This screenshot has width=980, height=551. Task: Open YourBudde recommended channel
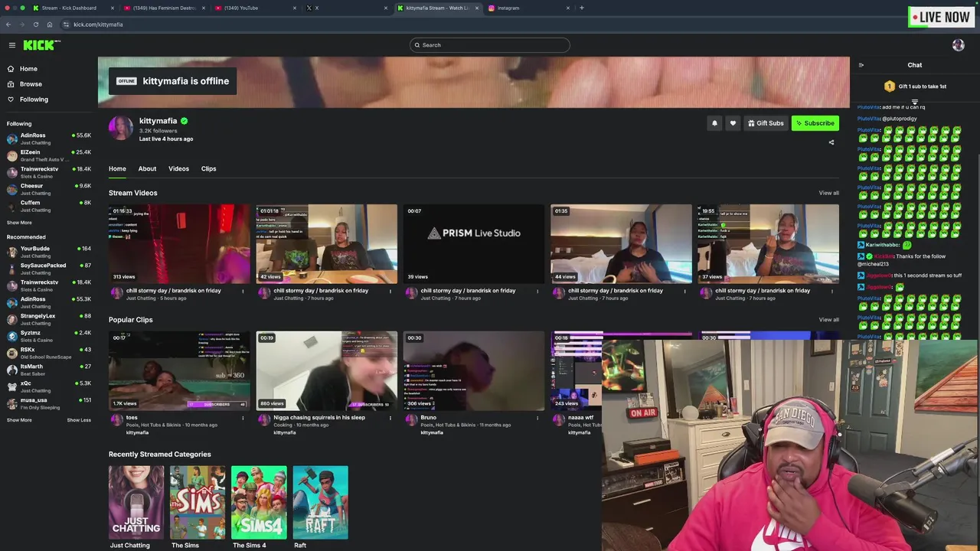[x=48, y=252]
